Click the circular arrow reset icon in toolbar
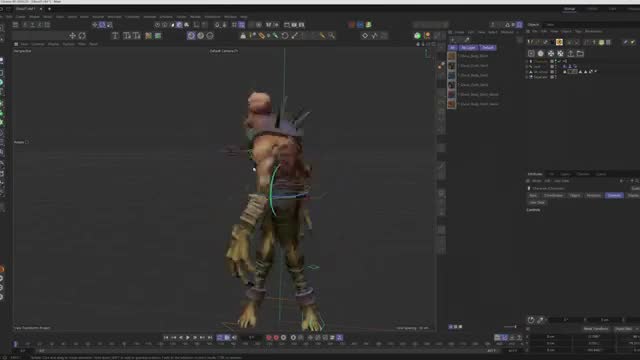640x360 pixels. [x=285, y=36]
